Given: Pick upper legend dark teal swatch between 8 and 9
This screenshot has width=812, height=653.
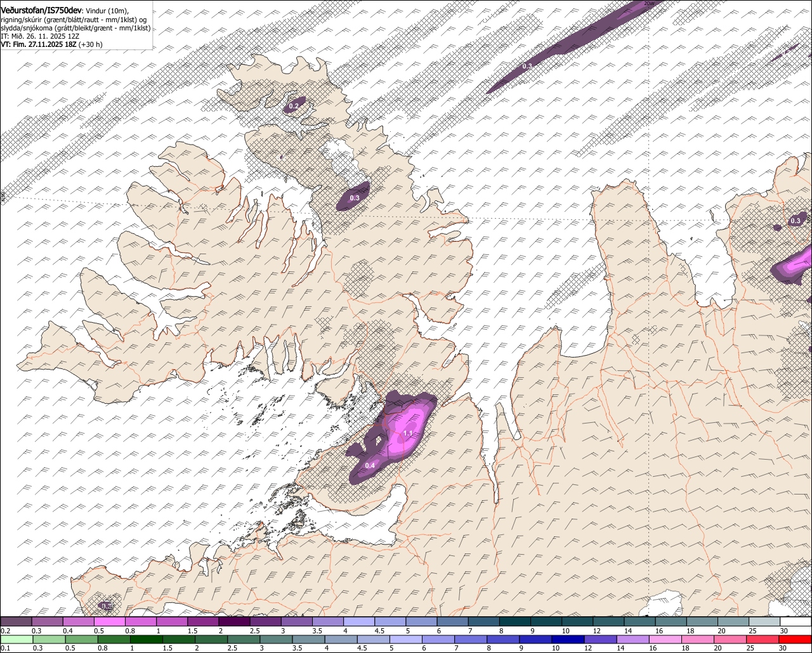Looking at the screenshot, I should (515, 621).
